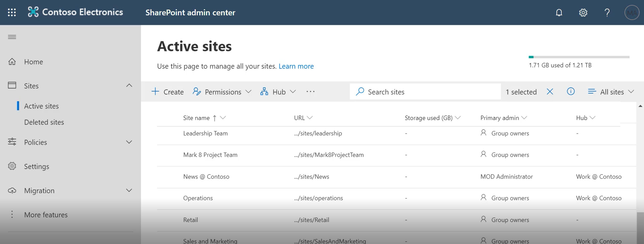
Task: Expand the Migration section chevron
Action: pos(129,190)
